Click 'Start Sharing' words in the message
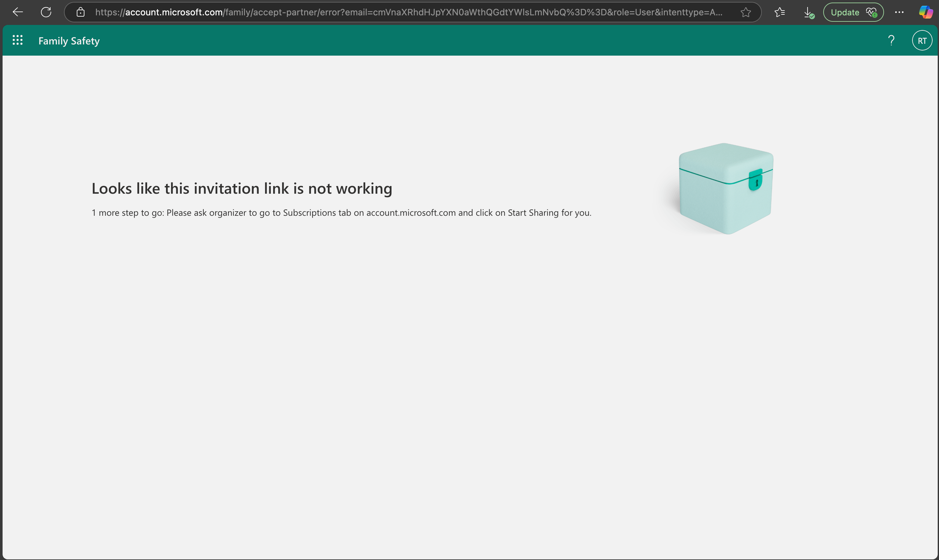 (x=533, y=213)
